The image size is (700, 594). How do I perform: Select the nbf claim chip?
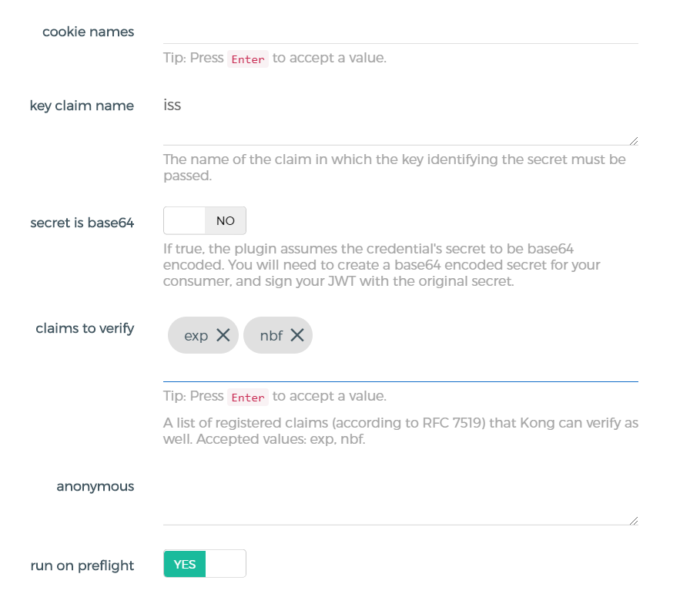270,334
